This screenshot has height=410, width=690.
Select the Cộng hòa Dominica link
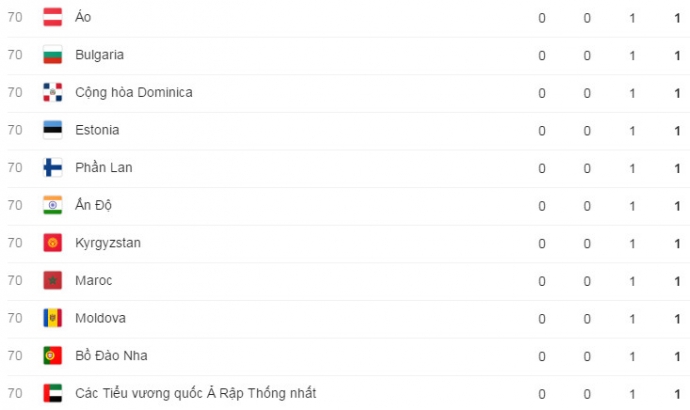click(133, 93)
